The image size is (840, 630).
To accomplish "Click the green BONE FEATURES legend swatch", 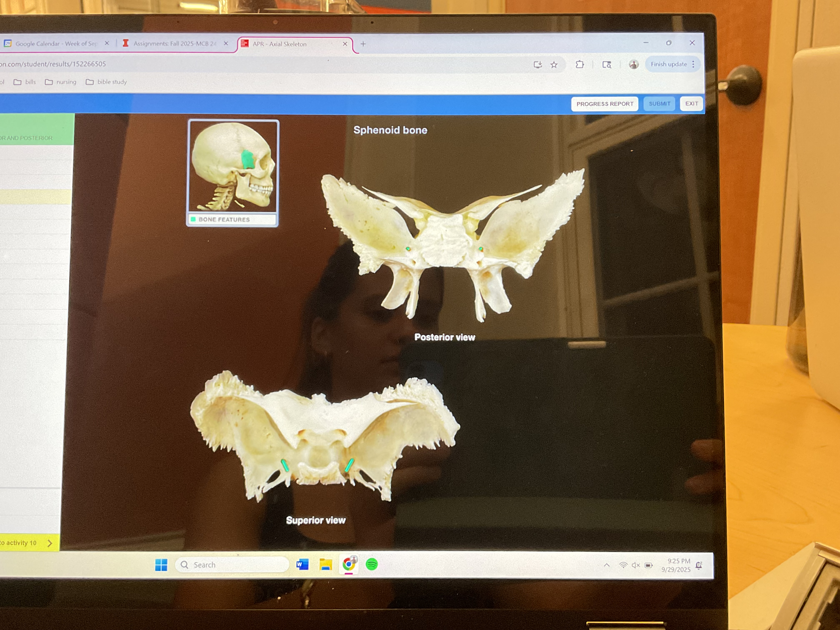I will tap(193, 220).
